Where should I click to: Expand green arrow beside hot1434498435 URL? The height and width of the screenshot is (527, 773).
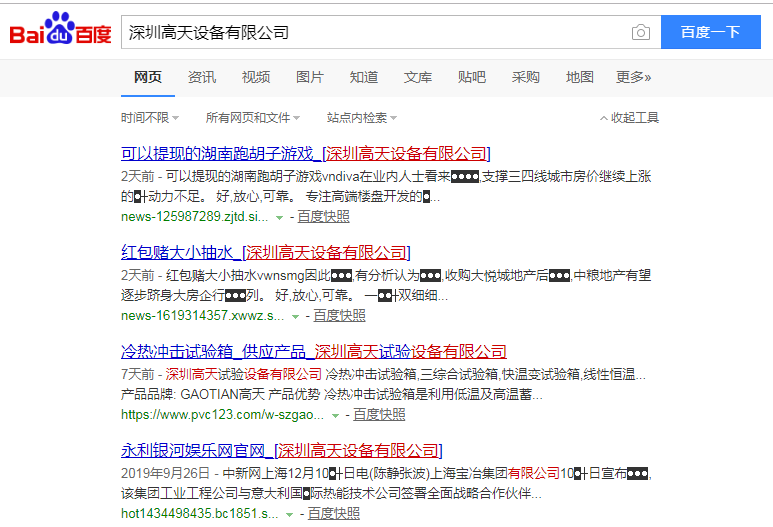(x=290, y=515)
